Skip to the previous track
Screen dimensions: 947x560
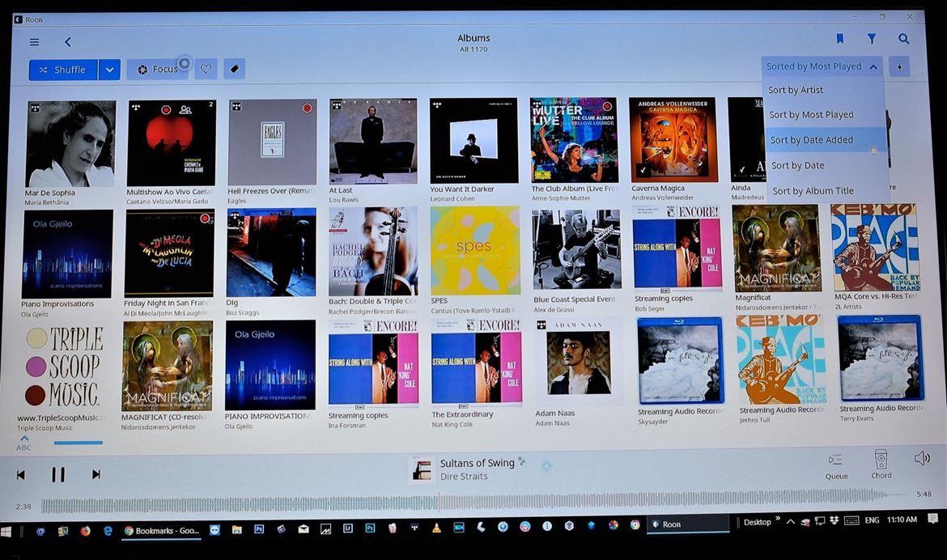21,475
